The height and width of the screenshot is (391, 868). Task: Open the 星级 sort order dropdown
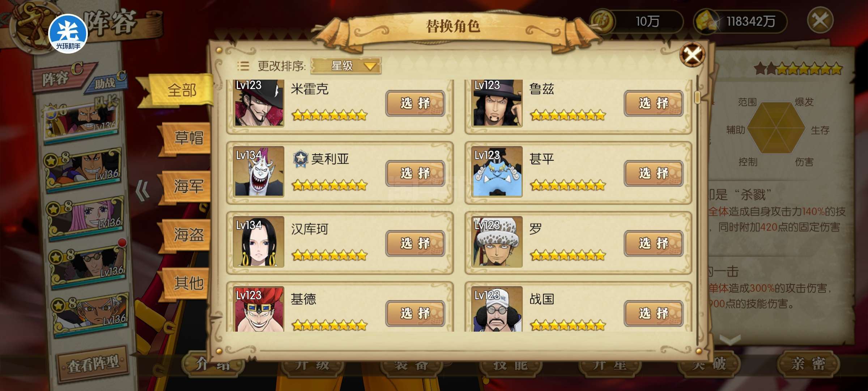346,66
